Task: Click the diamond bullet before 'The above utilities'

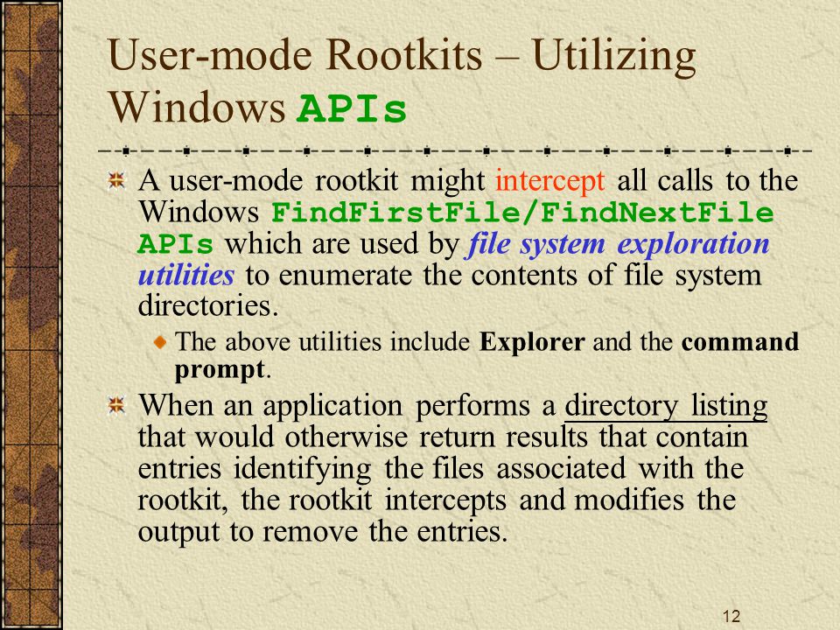Action: [x=160, y=341]
